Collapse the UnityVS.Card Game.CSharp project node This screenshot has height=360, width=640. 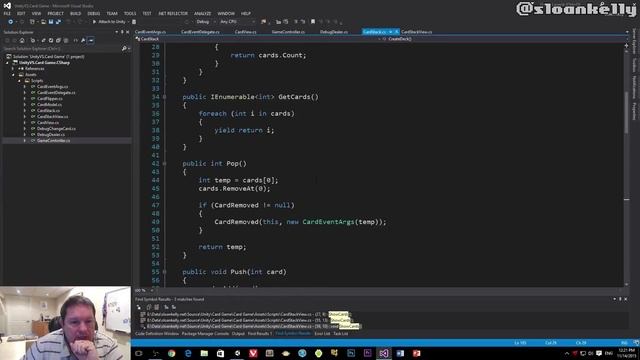pos(7,62)
